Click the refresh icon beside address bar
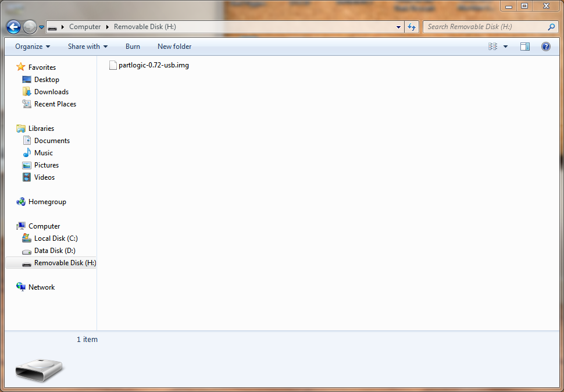Viewport: 564px width, 392px height. point(412,27)
